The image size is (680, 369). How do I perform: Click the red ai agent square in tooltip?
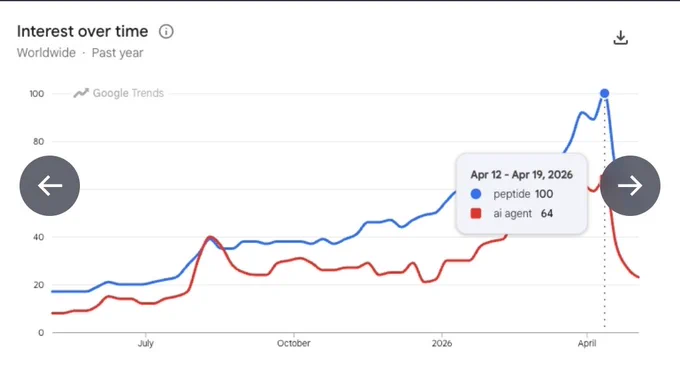476,213
